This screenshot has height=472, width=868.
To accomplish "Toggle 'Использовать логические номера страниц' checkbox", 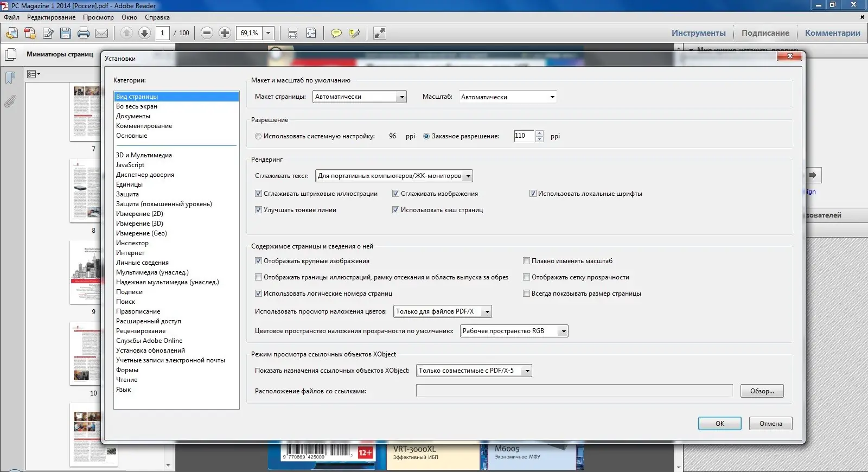I will coord(258,294).
